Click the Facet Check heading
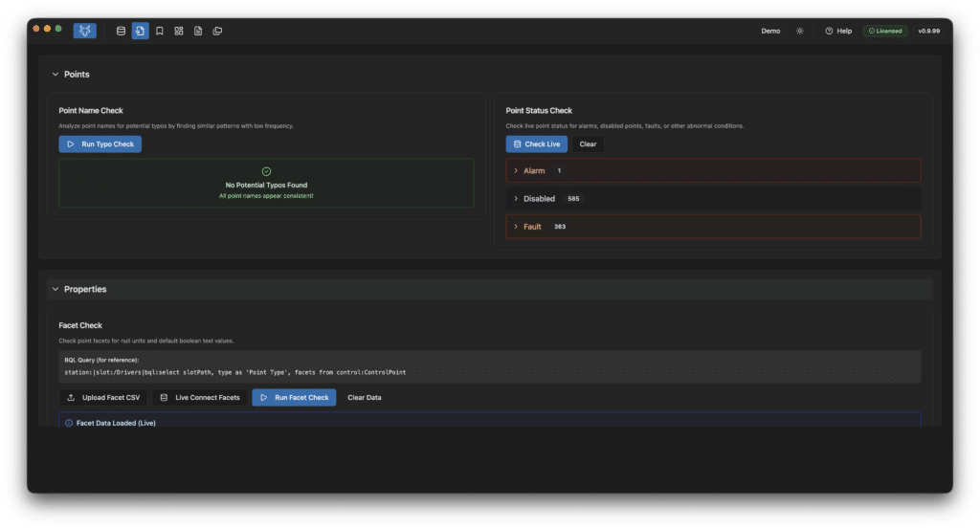 (x=80, y=325)
